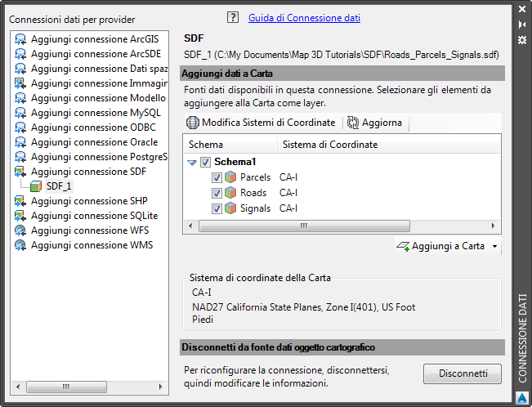The height and width of the screenshot is (407, 532).
Task: Click the Guida help question mark icon
Action: coord(233,18)
